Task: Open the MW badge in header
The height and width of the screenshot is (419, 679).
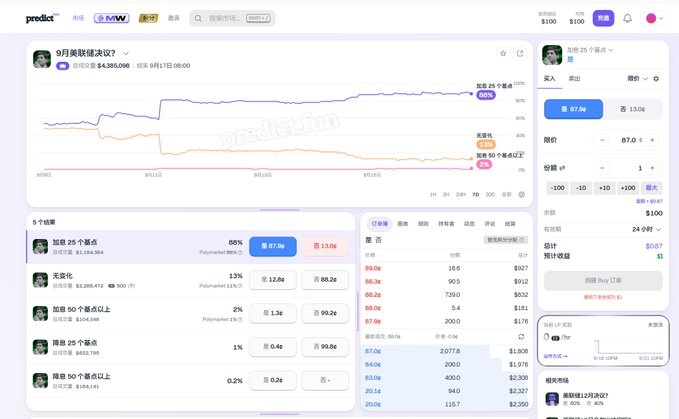Action: point(111,18)
